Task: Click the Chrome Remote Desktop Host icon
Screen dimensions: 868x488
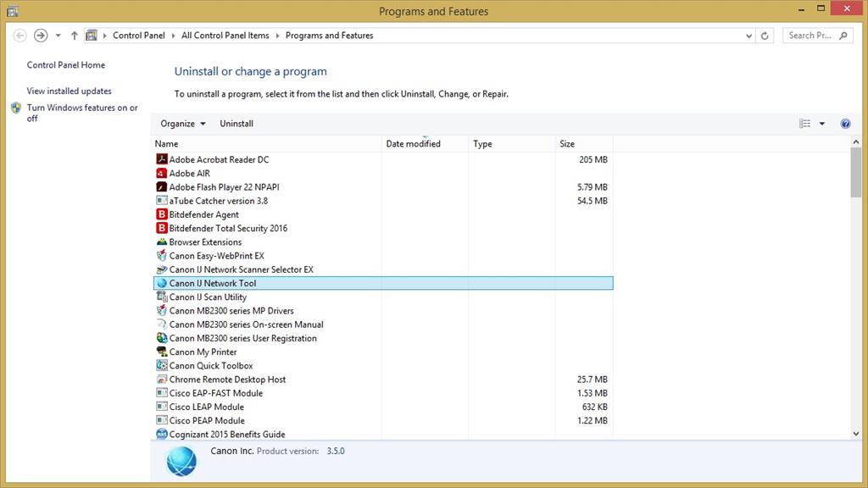Action: coord(162,380)
